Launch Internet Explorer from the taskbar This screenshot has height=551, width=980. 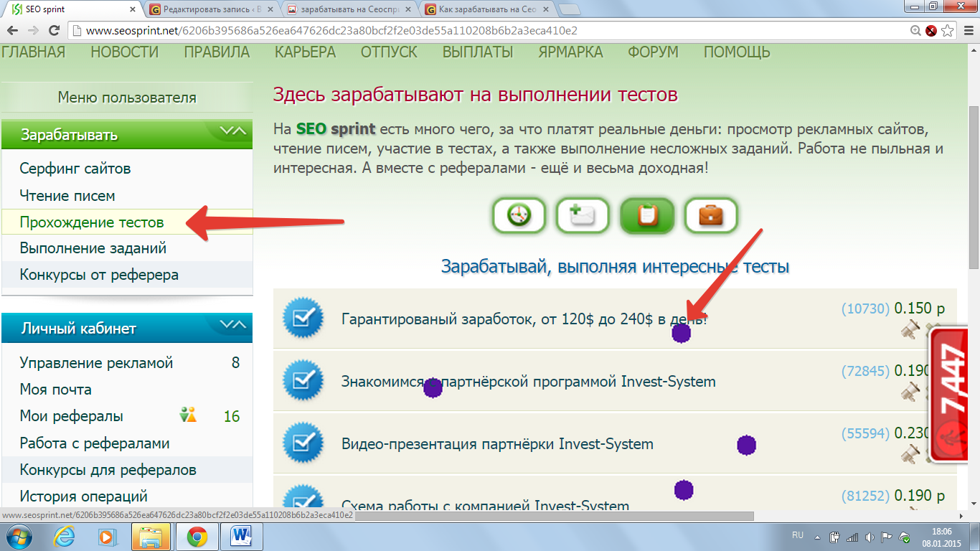pos(65,536)
